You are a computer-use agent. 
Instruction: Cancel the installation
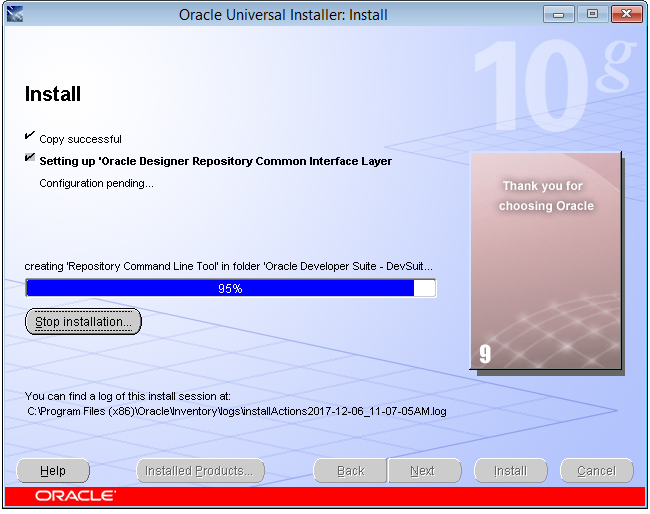click(x=597, y=471)
